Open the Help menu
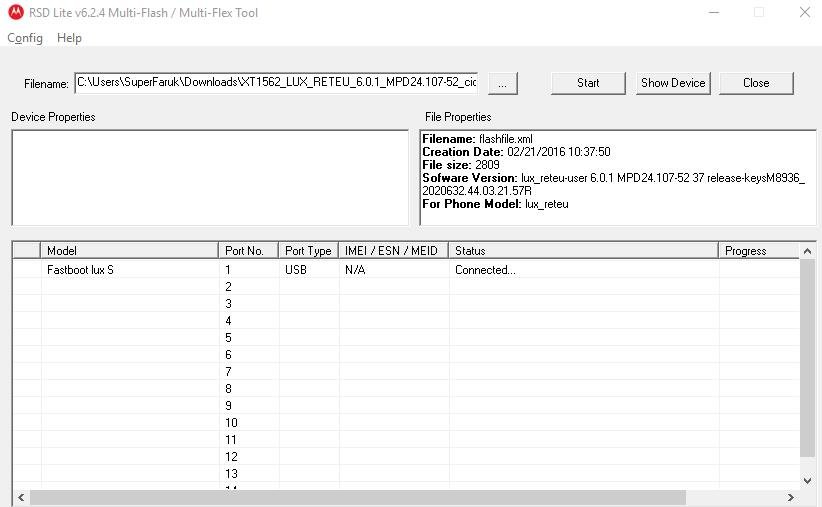 point(69,38)
